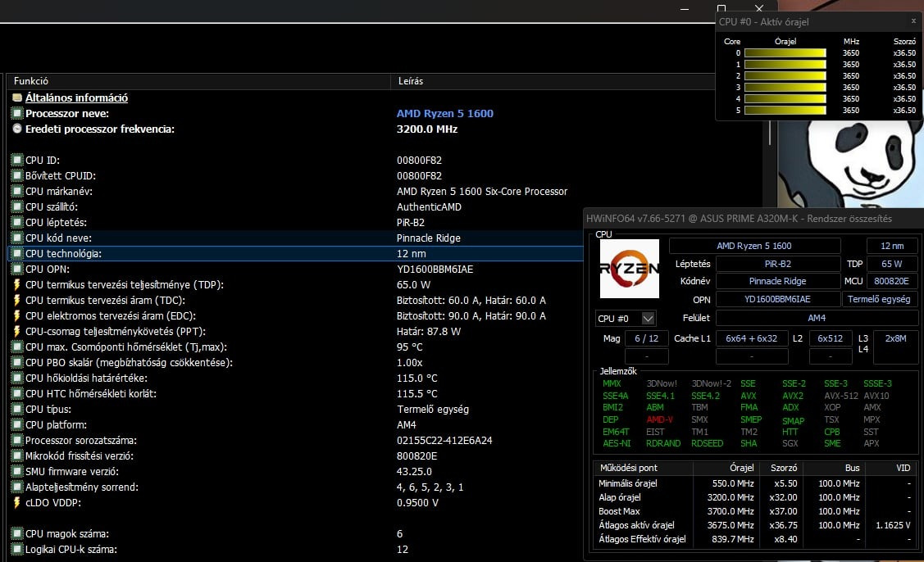Click the AMD Ryzen 5 1600 name field

[754, 246]
